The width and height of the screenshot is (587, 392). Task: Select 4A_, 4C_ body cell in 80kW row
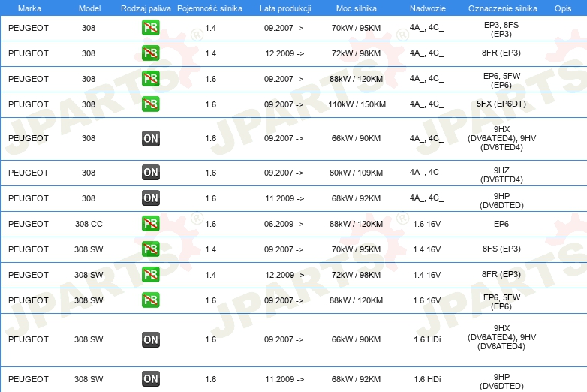pos(426,173)
